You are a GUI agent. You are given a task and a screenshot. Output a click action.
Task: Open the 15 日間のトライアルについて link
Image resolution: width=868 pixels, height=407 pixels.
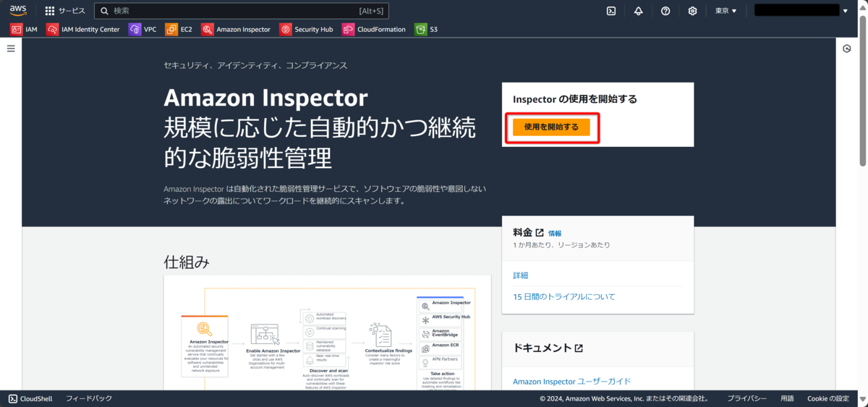pyautogui.click(x=564, y=297)
